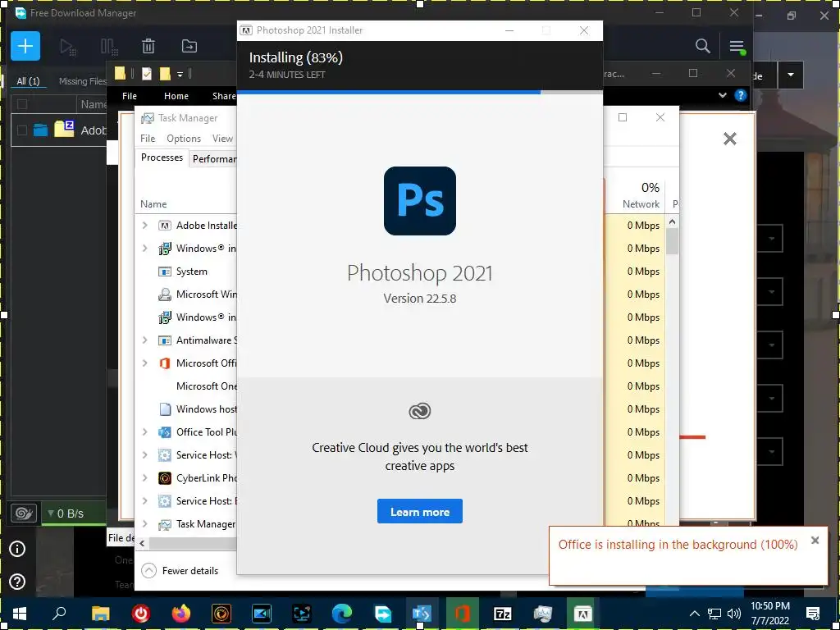Click the volume speaker icon in system tray
The width and height of the screenshot is (840, 630).
(x=734, y=614)
